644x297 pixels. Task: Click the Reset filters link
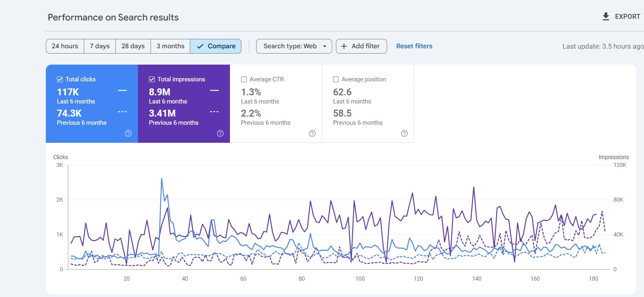tap(414, 46)
